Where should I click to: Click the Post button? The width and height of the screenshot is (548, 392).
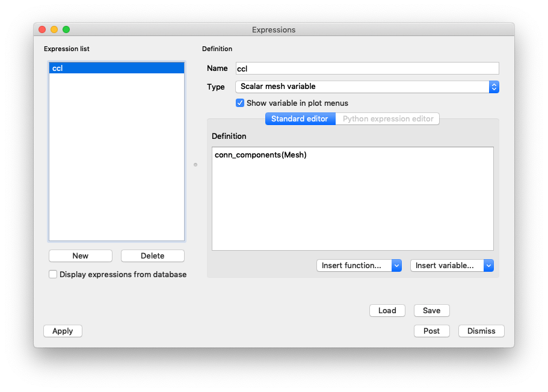coord(432,331)
